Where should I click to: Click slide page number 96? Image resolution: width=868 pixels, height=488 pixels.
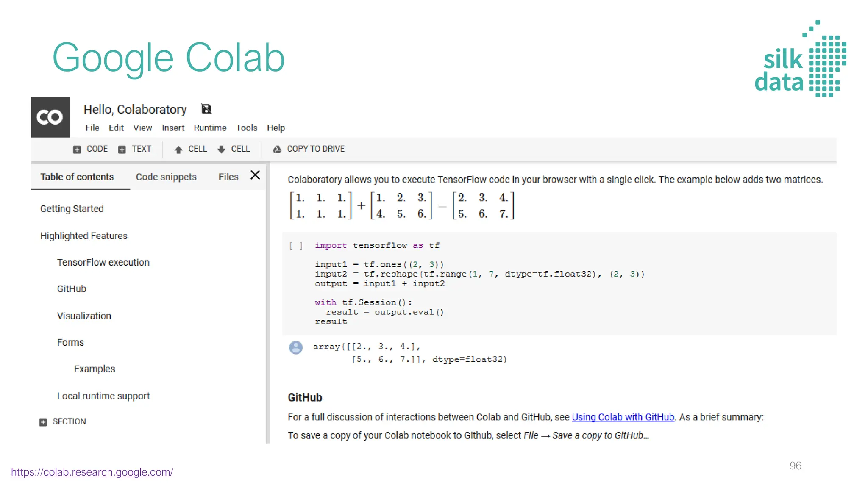[x=796, y=466]
